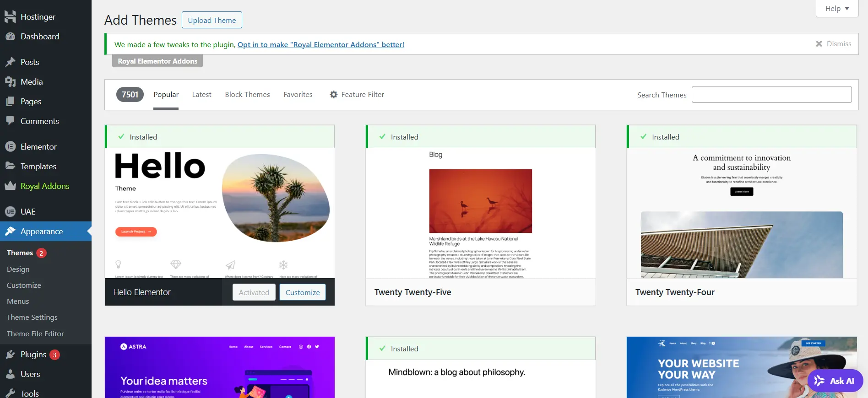Open the Dashboard menu item
Screen dimensions: 868x398
pos(46,37)
